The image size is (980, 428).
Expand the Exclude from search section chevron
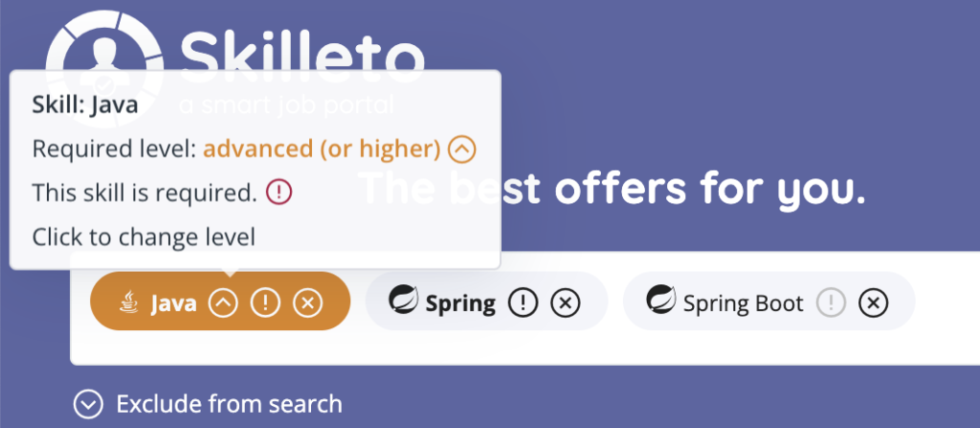point(88,404)
